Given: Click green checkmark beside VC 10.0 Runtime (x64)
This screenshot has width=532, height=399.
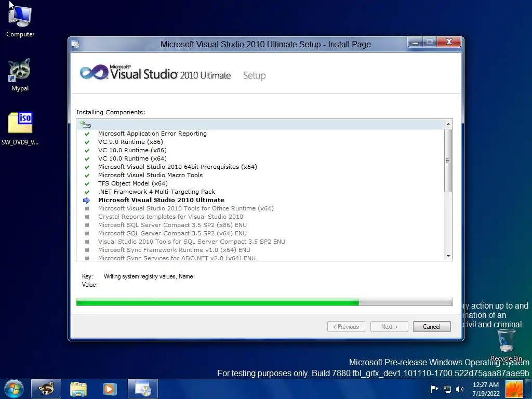Looking at the screenshot, I should point(87,159).
